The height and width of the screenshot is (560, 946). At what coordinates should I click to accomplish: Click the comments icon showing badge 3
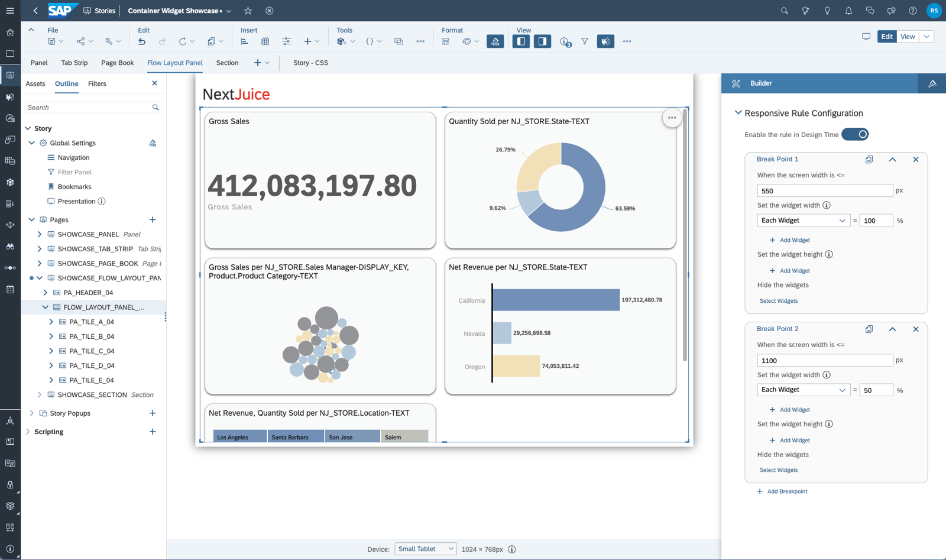[x=565, y=41]
